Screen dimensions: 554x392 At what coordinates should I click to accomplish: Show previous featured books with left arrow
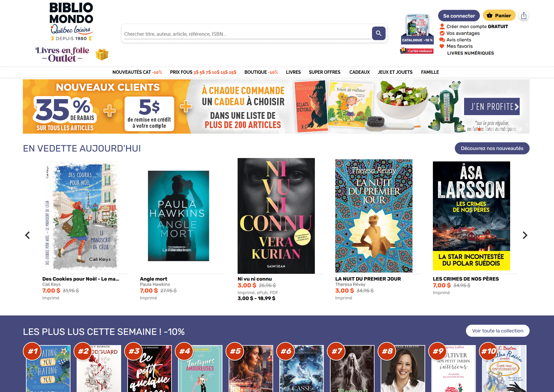click(27, 235)
